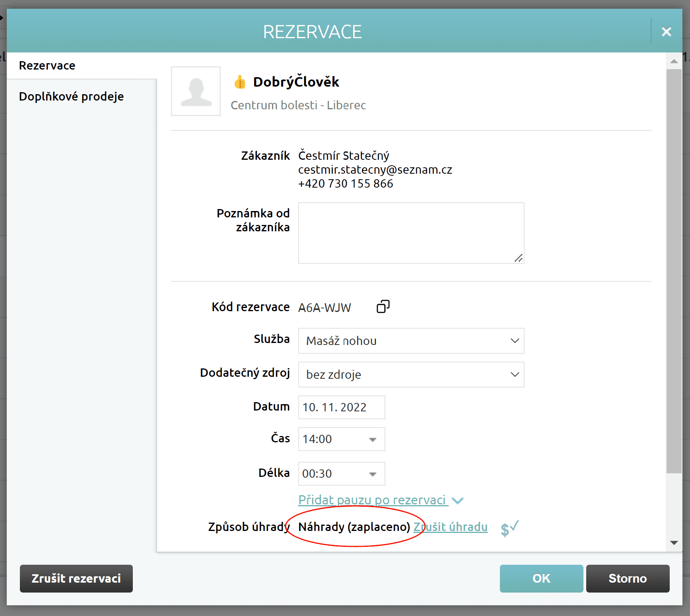Click the email cestmir.statecny@seznam.cz
Viewport: 690px width, 616px height.
[x=375, y=169]
